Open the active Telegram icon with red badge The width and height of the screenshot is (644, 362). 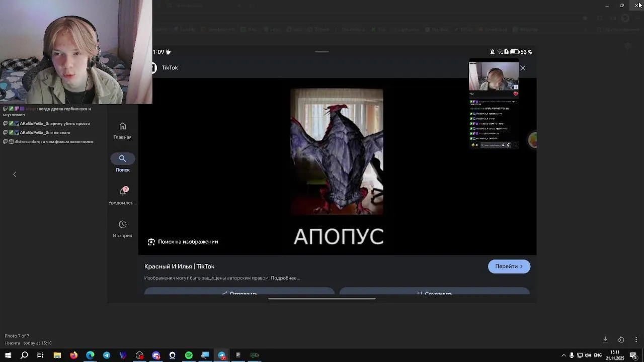pos(222,355)
